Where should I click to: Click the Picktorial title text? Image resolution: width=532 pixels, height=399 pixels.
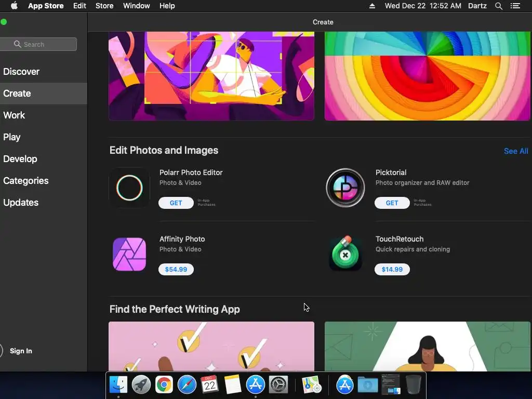click(391, 172)
